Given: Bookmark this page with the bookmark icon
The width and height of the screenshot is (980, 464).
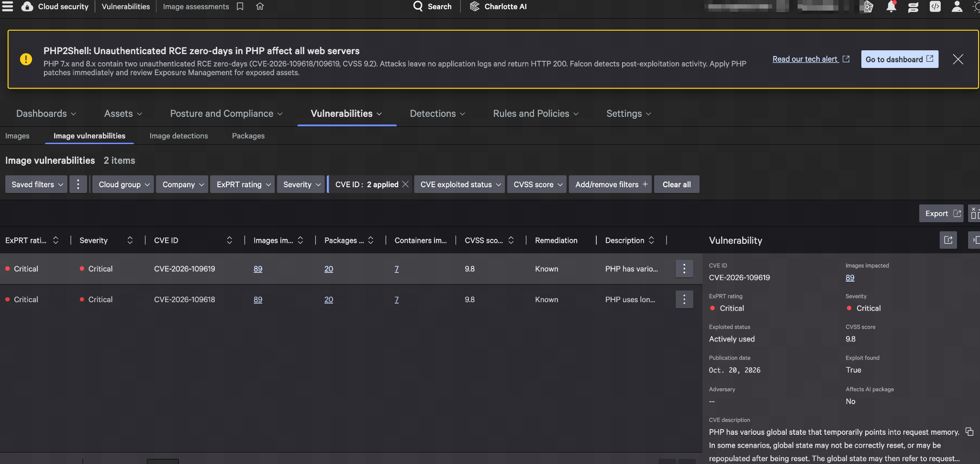Looking at the screenshot, I should pyautogui.click(x=240, y=6).
